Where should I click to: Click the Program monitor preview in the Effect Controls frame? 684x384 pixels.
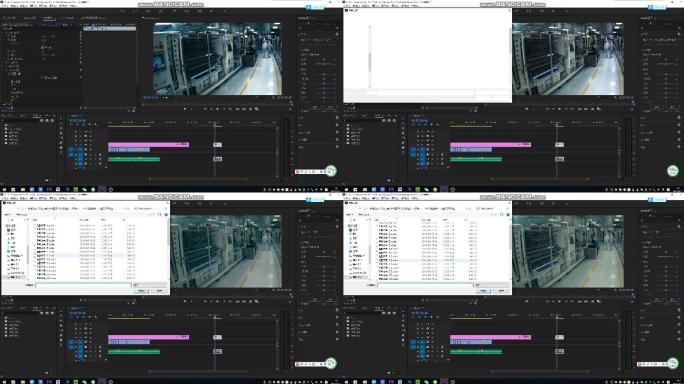[217, 59]
